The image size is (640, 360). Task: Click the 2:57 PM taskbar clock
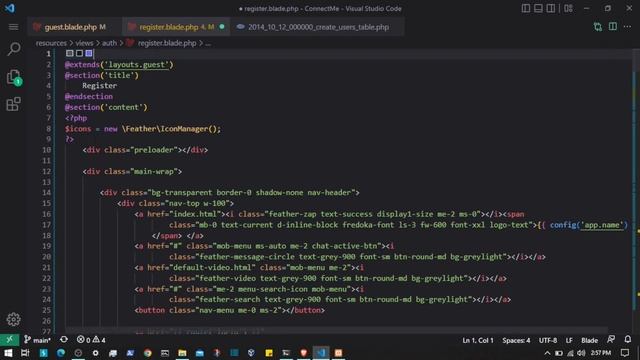600,353
